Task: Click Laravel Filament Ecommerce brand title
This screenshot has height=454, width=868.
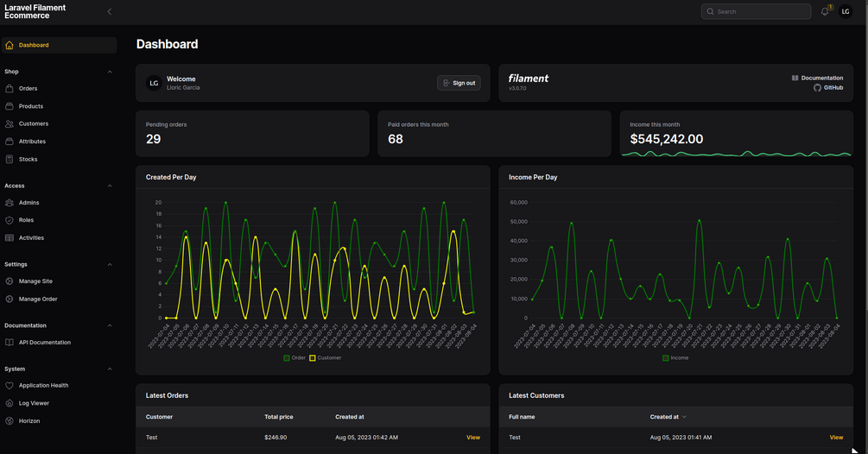Action: point(35,11)
